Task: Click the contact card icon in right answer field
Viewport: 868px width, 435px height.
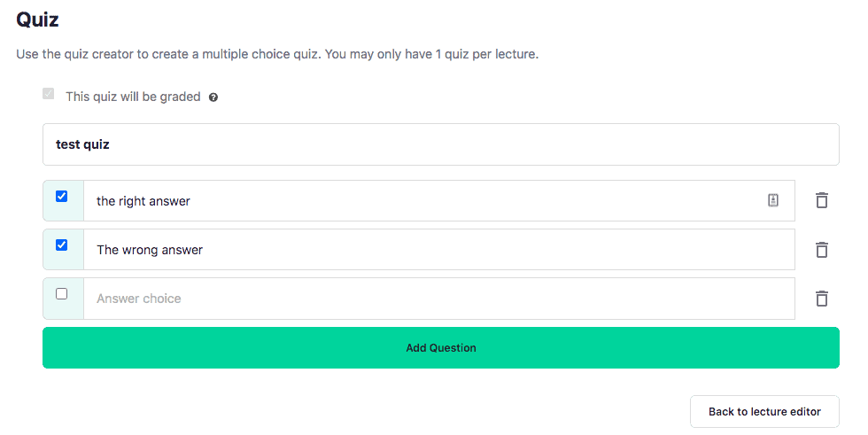Action: [x=773, y=201]
